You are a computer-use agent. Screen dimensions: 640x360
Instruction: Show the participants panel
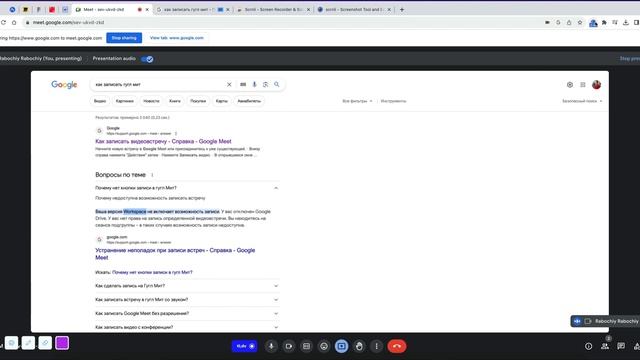coord(605,346)
